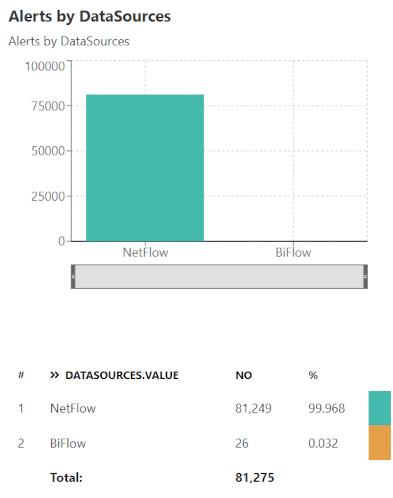Sort by DATASOURCES.VALUE column header

122,375
